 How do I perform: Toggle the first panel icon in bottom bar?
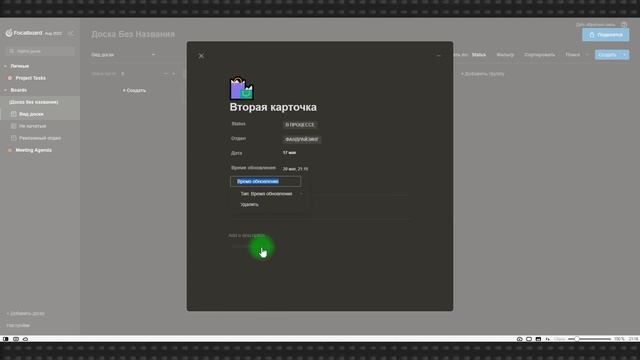pyautogui.click(x=5, y=339)
